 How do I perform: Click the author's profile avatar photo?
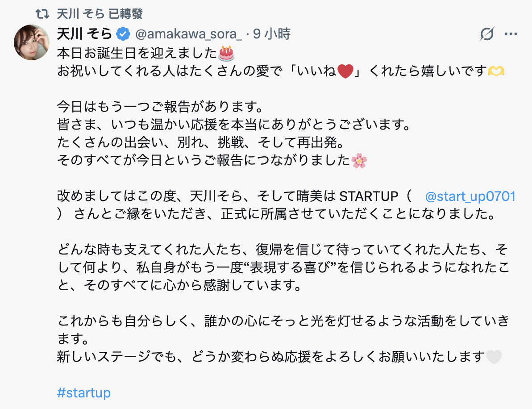point(32,42)
